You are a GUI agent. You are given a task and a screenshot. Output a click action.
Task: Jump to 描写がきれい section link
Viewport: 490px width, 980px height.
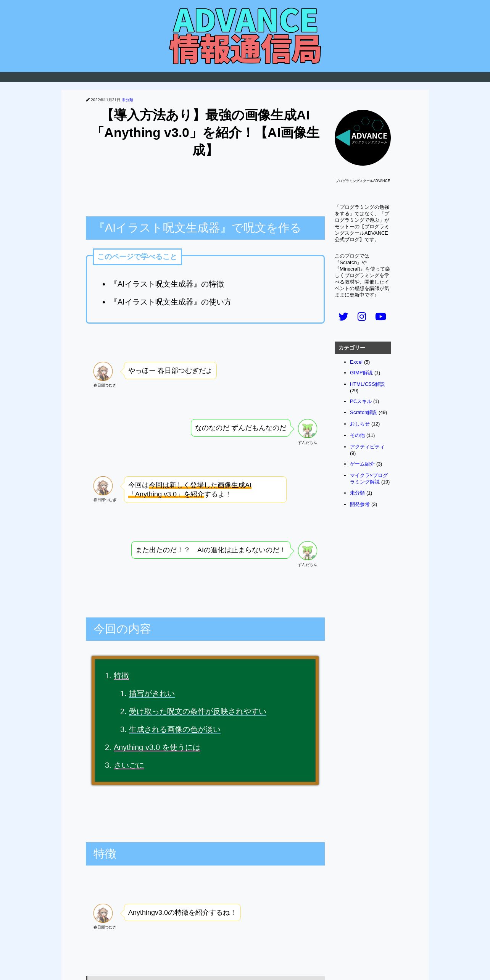tap(152, 694)
